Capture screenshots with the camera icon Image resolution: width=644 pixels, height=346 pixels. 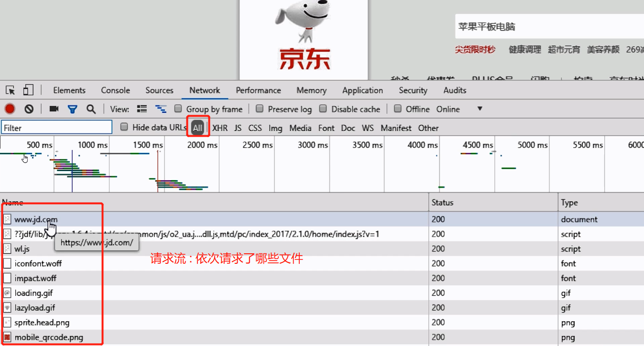pyautogui.click(x=54, y=109)
